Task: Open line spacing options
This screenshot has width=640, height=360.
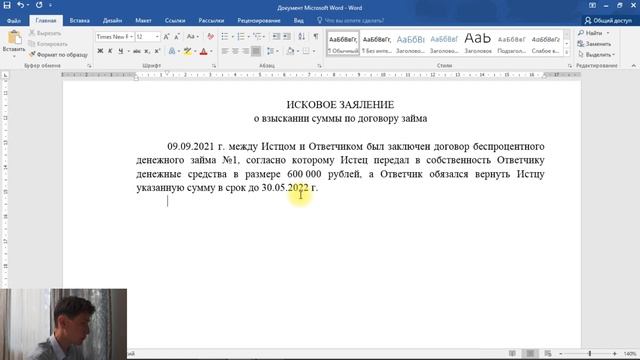Action: click(x=270, y=51)
